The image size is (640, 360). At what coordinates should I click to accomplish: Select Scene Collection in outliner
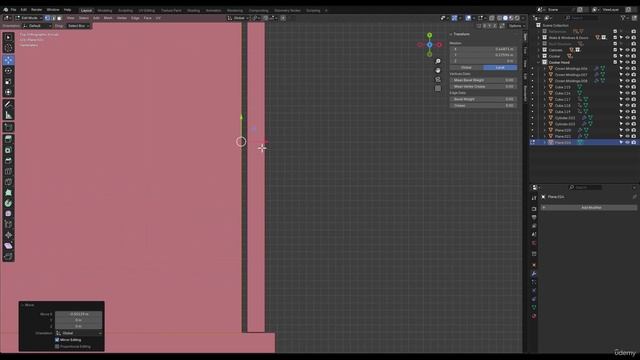555,25
